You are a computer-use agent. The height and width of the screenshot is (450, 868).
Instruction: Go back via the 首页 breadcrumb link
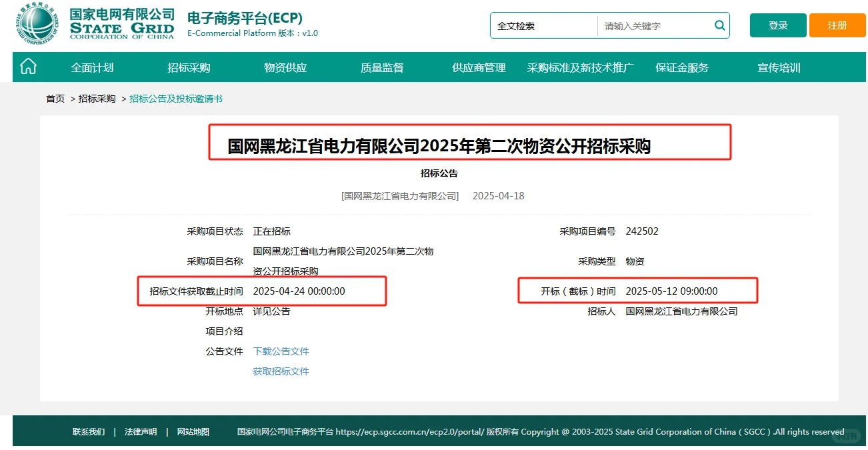pos(54,97)
